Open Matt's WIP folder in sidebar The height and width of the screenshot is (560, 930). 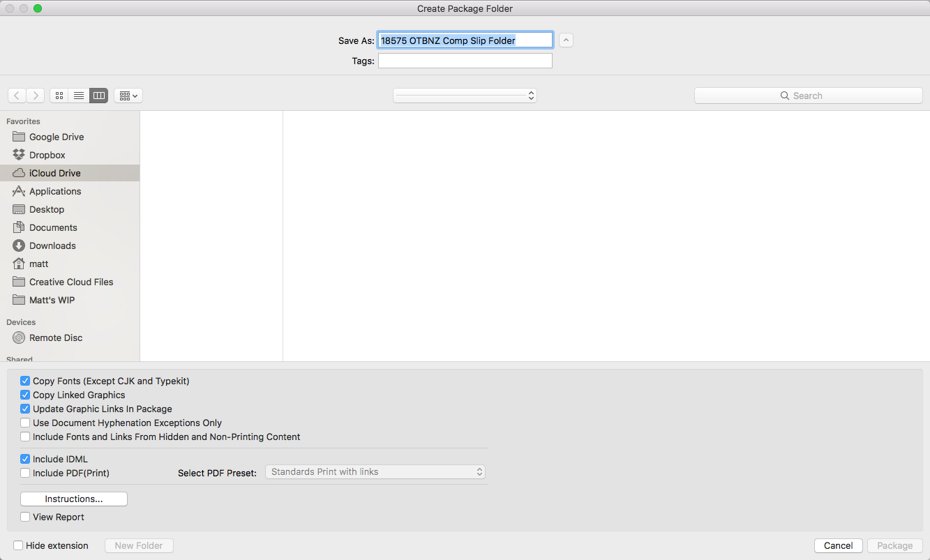(70, 300)
